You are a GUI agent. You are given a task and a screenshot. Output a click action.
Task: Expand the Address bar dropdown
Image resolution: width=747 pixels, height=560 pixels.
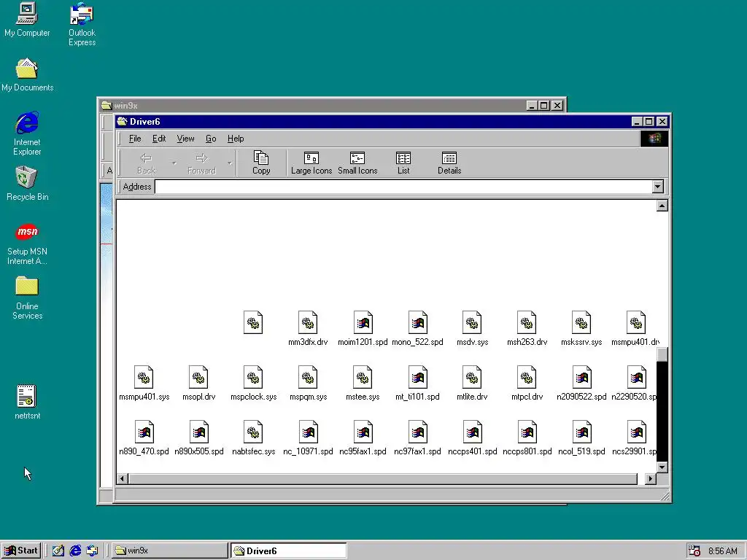click(658, 187)
